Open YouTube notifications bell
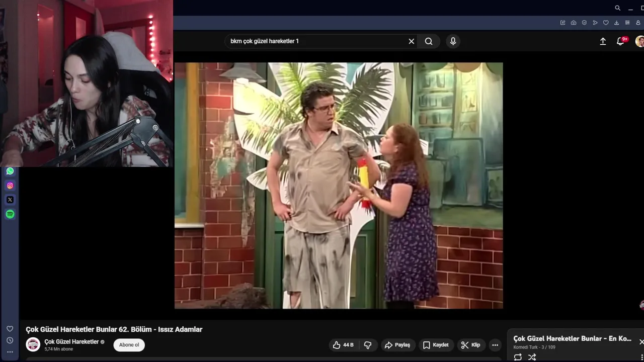This screenshot has height=362, width=644. [621, 41]
